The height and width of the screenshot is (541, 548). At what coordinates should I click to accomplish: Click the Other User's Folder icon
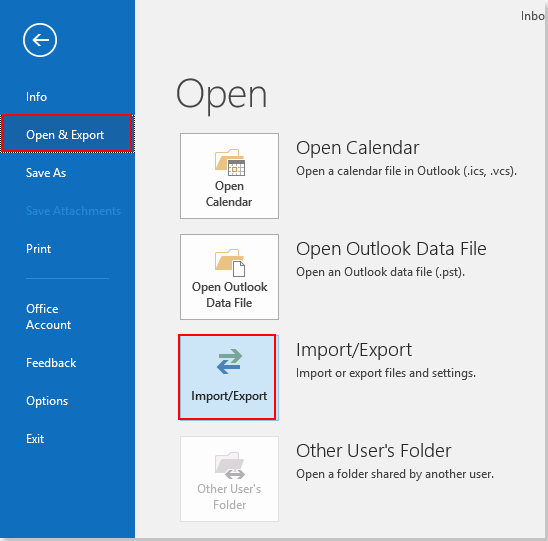point(230,466)
